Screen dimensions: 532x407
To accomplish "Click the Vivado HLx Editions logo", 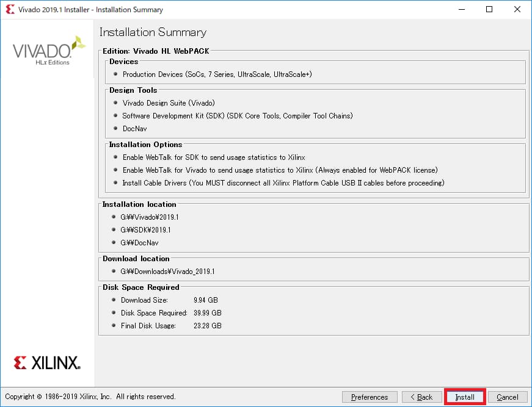I will tap(49, 51).
